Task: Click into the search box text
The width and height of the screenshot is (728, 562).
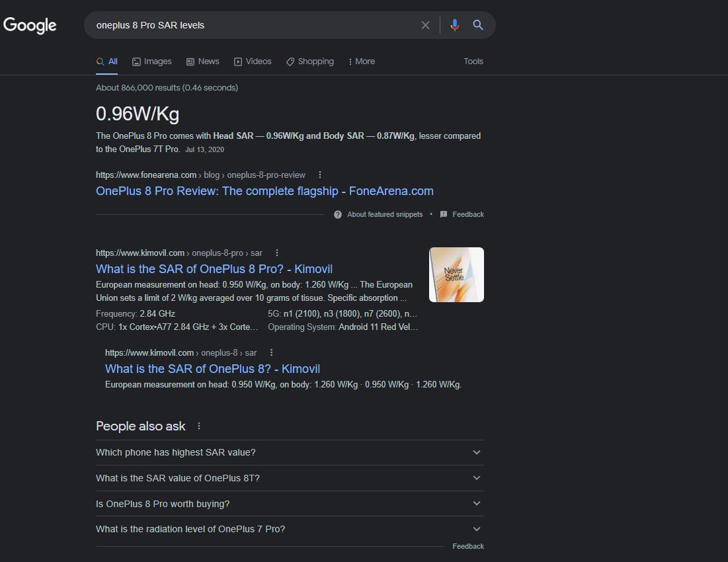Action: click(150, 25)
